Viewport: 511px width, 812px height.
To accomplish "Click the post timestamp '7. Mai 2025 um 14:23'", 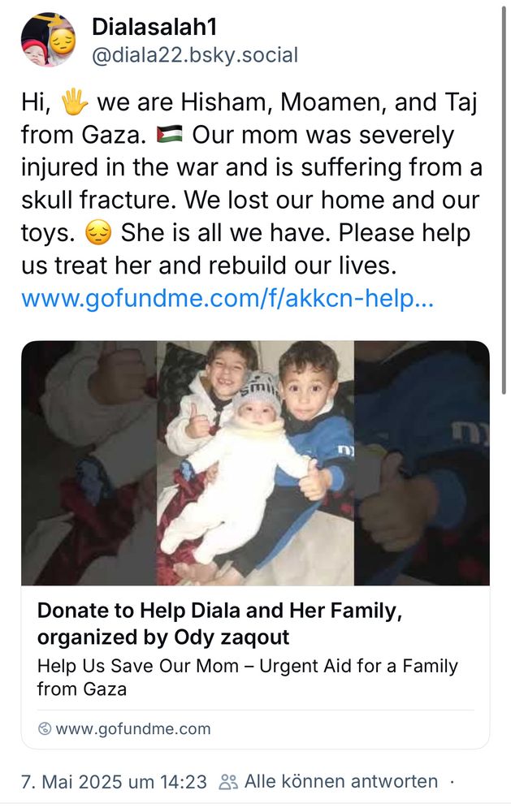I will coord(114,781).
